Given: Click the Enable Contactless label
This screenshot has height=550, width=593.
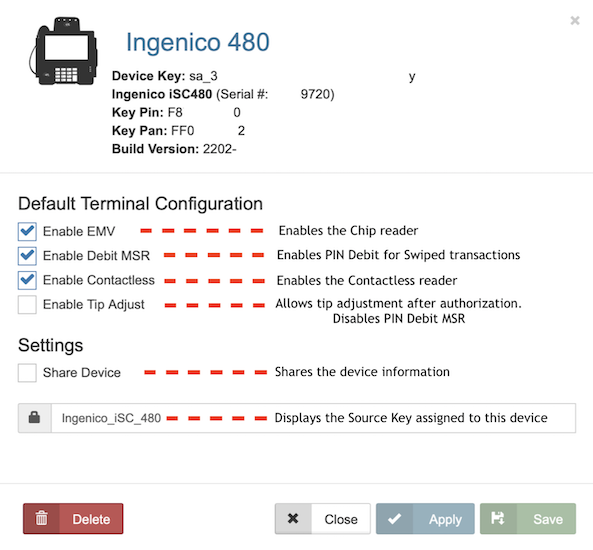Looking at the screenshot, I should coord(99,280).
